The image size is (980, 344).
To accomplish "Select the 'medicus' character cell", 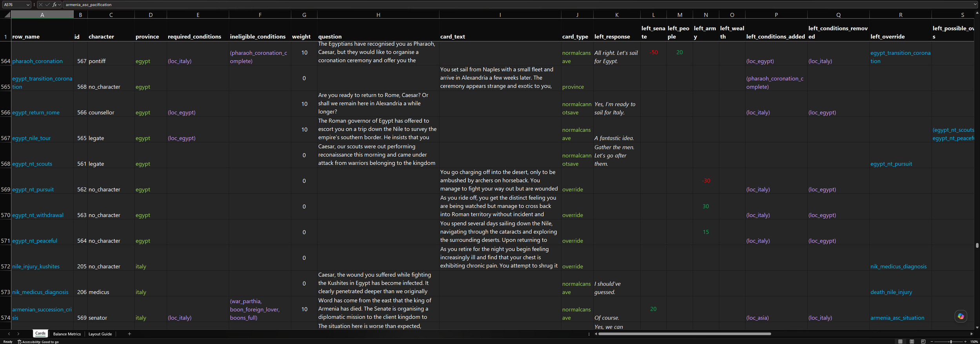I will point(111,284).
